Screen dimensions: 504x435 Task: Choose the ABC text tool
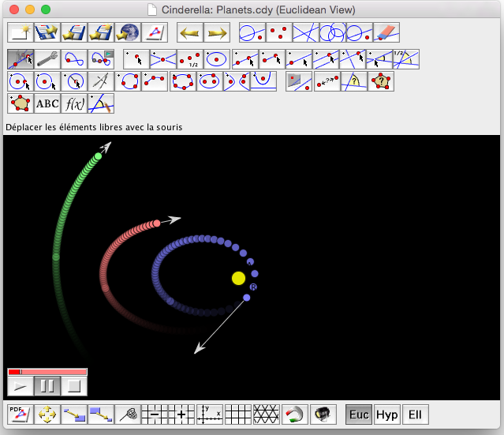[x=47, y=103]
